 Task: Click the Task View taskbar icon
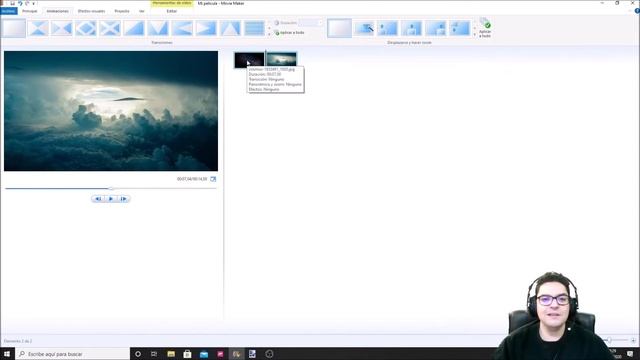click(154, 354)
